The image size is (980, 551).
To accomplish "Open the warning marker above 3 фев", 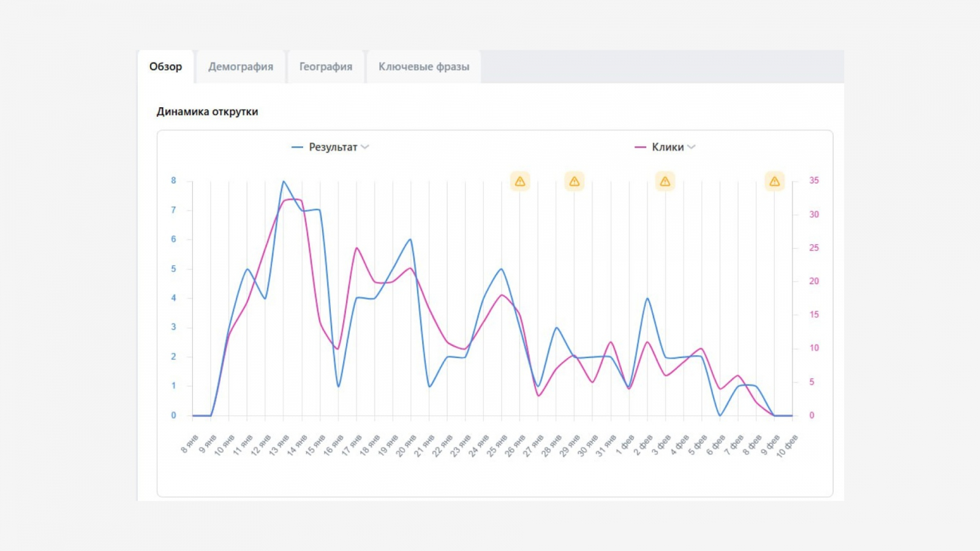I will tap(665, 181).
